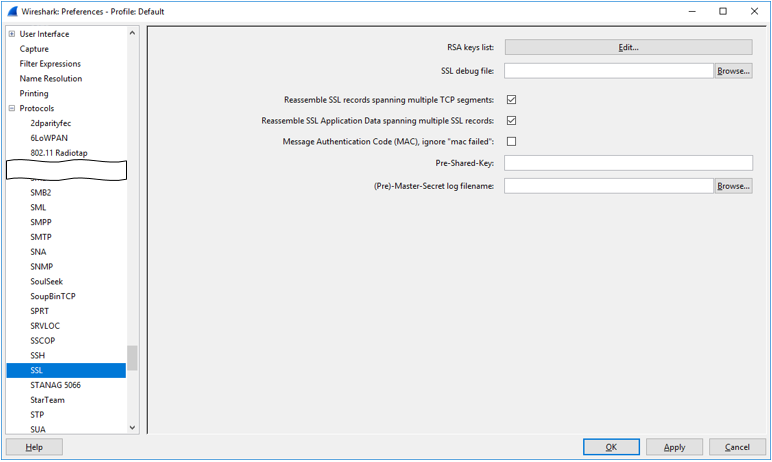Click the tree scrollbar up arrow
Screen dimensions: 772x462
click(x=132, y=33)
